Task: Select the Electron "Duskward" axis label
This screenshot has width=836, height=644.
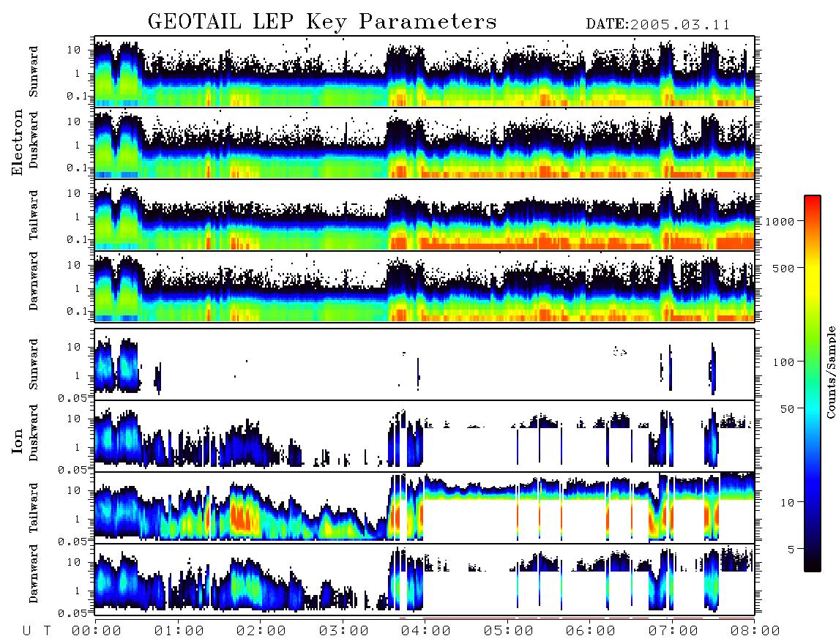Action: coord(34,141)
